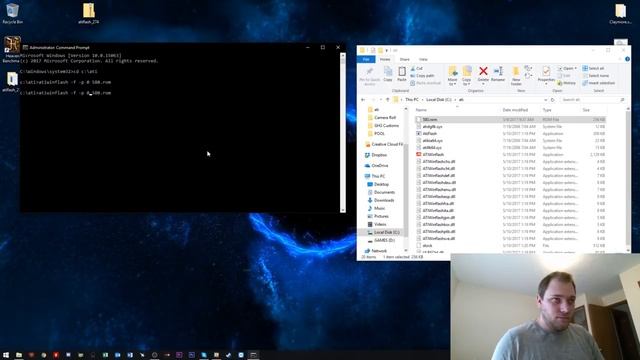
Task: Open the recent locations dropdown arrow
Action: coord(380,100)
